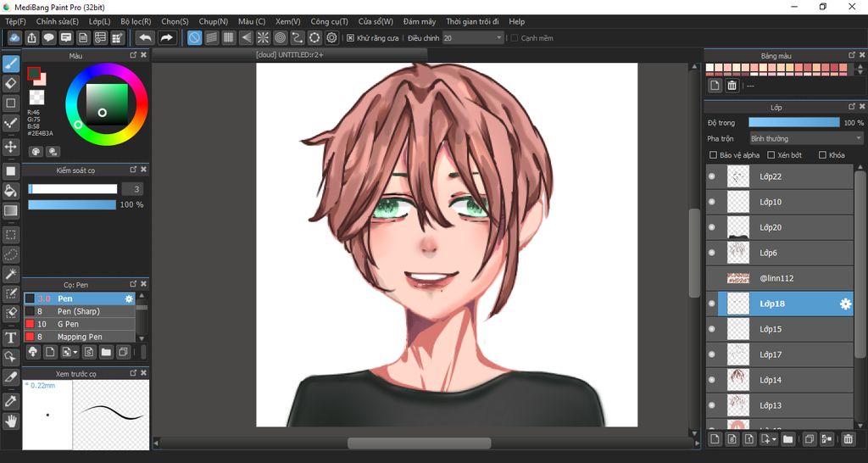Click the transparent color swatch
The height and width of the screenshot is (463, 868).
[36, 98]
